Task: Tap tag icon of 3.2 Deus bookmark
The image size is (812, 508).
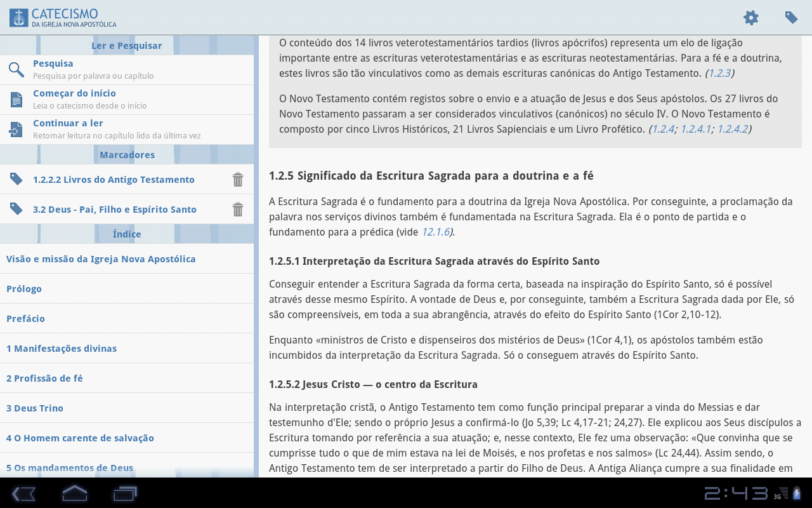Action: pos(16,209)
